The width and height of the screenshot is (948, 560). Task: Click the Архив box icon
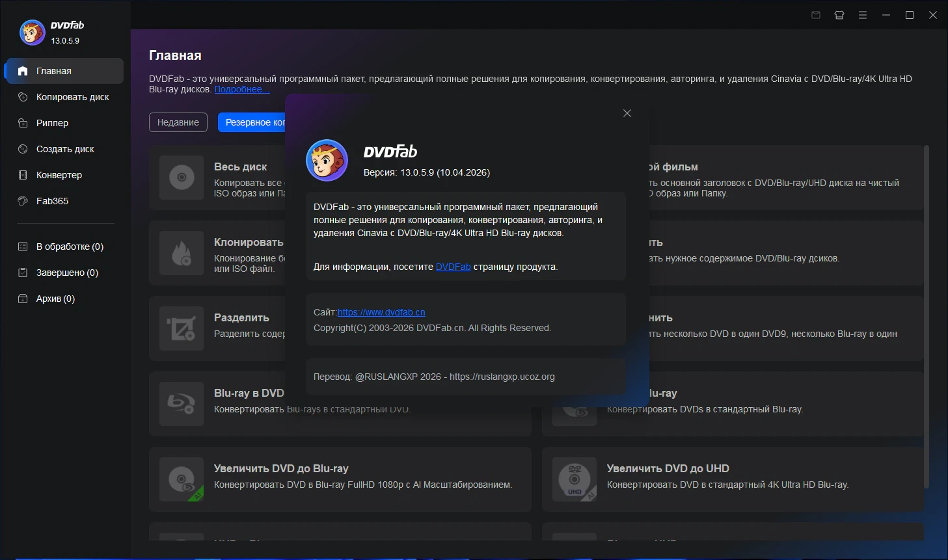click(23, 299)
